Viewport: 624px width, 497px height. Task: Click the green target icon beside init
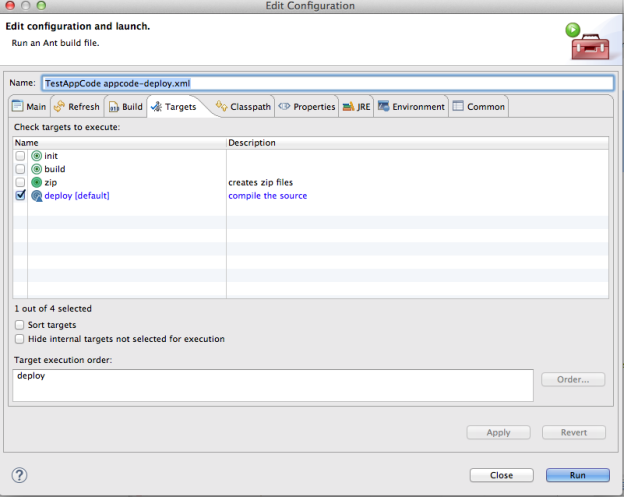coord(37,156)
